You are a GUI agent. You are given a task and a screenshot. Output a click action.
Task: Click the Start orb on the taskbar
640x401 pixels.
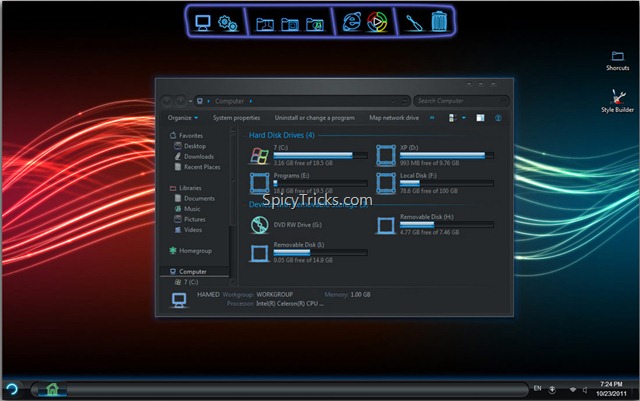point(12,389)
